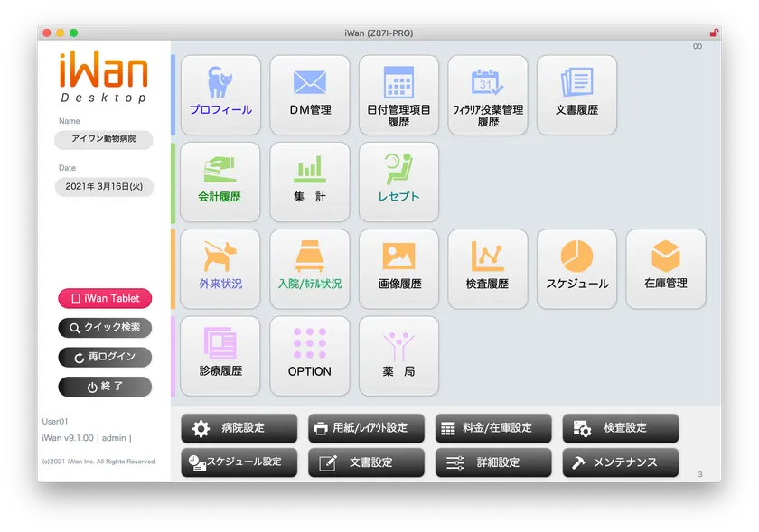Close the window with red button
Image resolution: width=759 pixels, height=532 pixels.
(47, 33)
